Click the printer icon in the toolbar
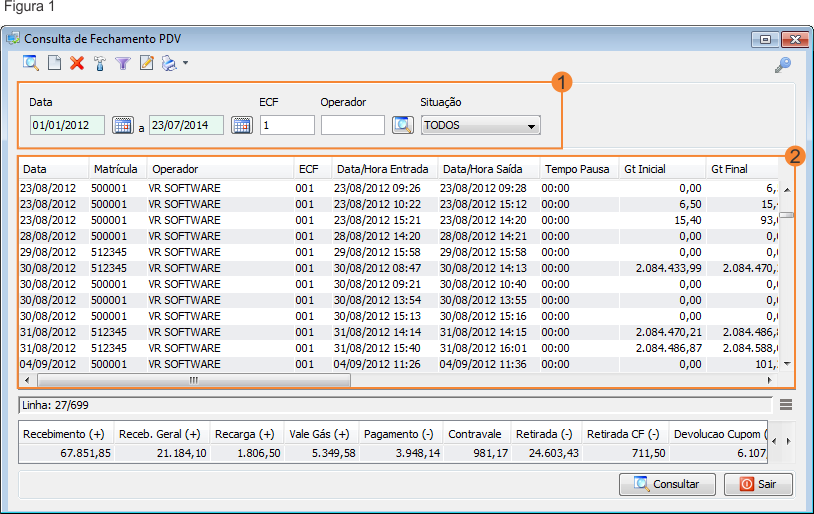814x514 pixels. pos(169,63)
